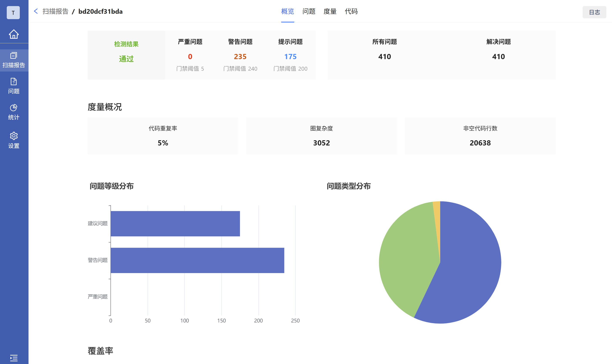Click the 警告问题 count 235
This screenshot has width=612, height=364.
coord(240,57)
